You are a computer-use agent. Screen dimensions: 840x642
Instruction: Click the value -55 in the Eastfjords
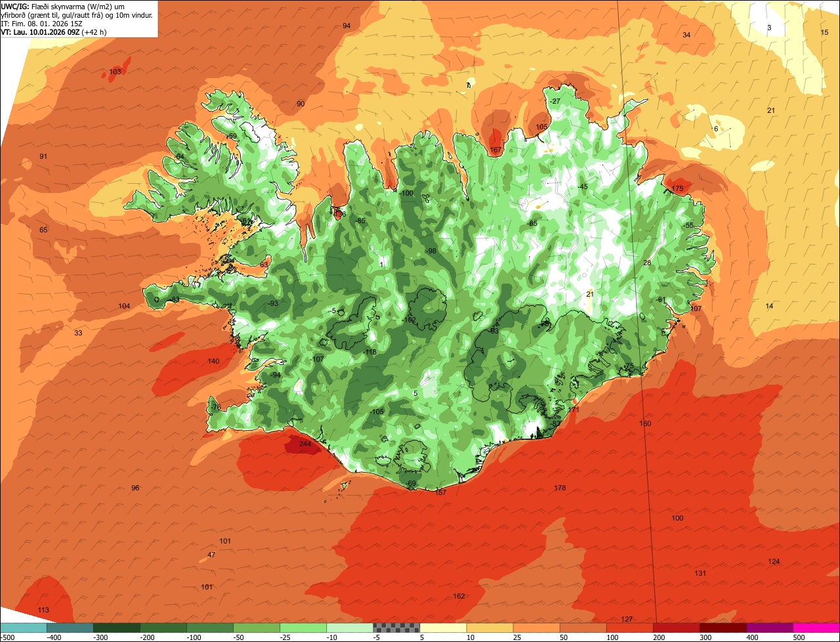[x=688, y=226]
